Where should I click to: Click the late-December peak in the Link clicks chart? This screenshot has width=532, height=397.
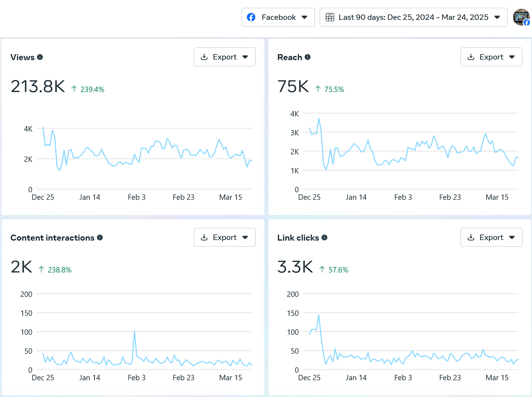319,315
